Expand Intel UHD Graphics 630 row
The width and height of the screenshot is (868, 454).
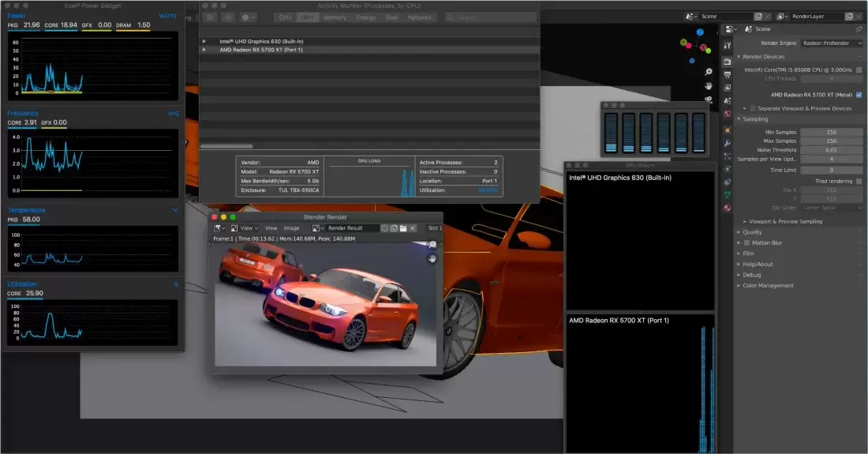204,41
